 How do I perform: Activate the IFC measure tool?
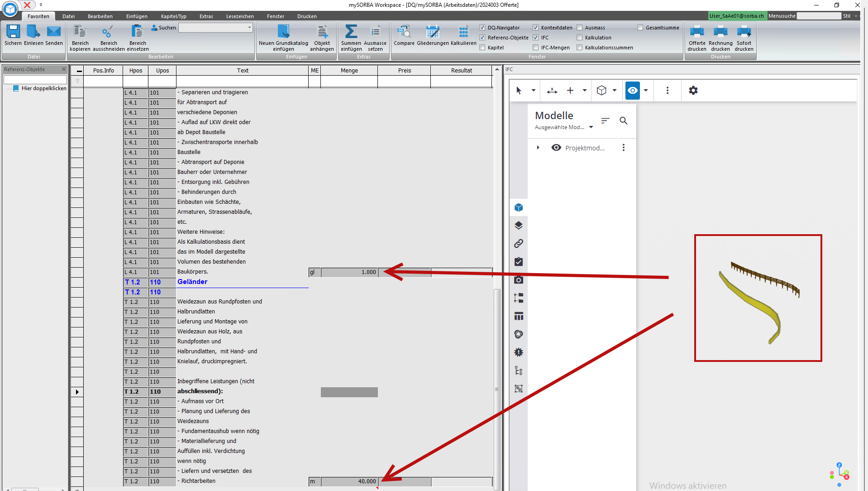pyautogui.click(x=552, y=91)
